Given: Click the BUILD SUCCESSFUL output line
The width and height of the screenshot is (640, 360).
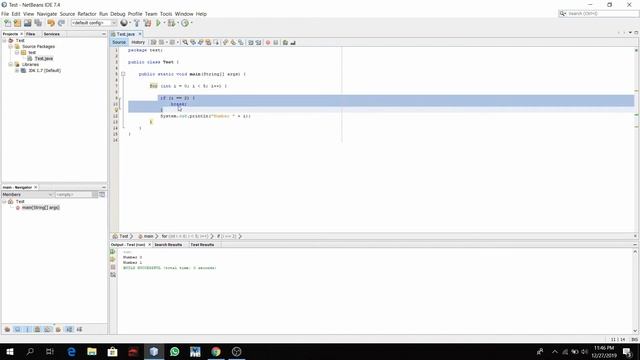Looking at the screenshot, I should pyautogui.click(x=170, y=268).
